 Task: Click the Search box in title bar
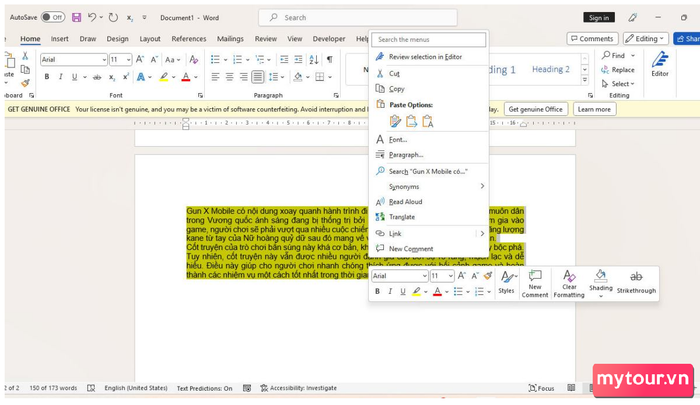[358, 17]
